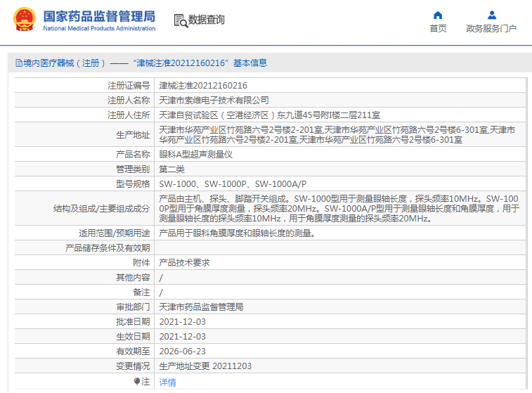Image resolution: width=532 pixels, height=393 pixels.
Task: Click National Medical Products Administration subtitle
Action: coord(99,29)
